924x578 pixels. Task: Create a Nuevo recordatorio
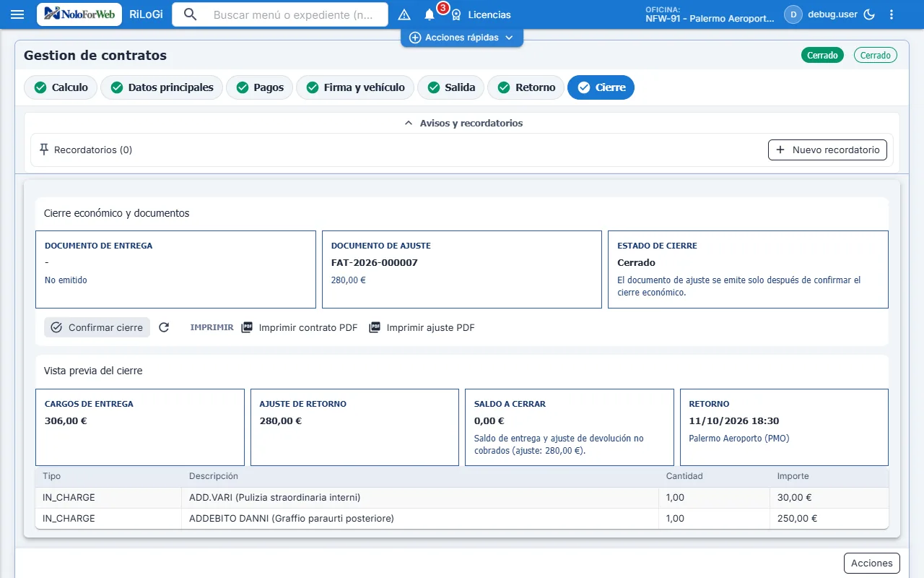pyautogui.click(x=827, y=150)
